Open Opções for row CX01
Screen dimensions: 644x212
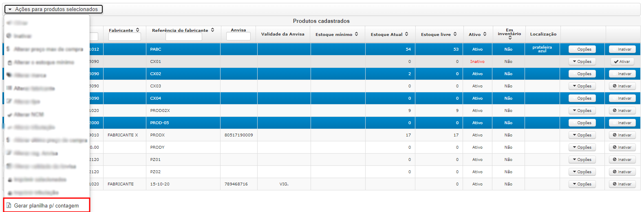(x=582, y=61)
